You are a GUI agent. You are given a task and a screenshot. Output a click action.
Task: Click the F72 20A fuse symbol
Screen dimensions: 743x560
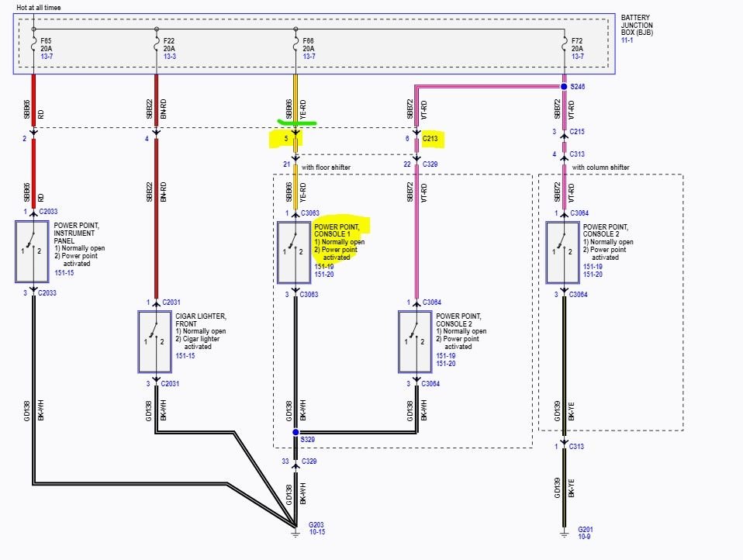[x=564, y=45]
